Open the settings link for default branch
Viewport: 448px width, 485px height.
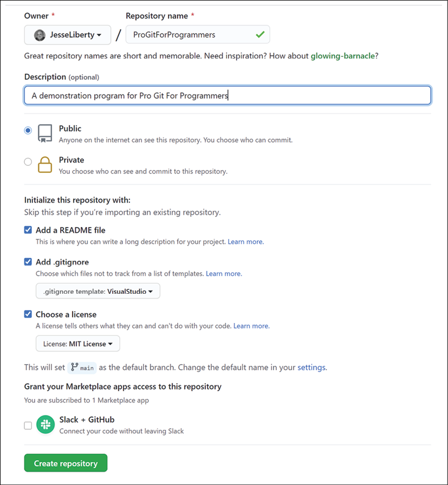pos(311,367)
